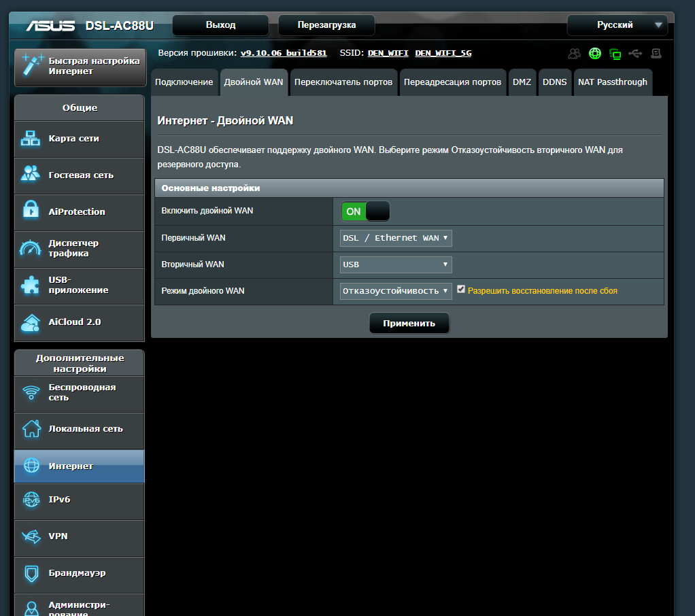
Task: Click the green LAN clients status icon
Action: [615, 54]
